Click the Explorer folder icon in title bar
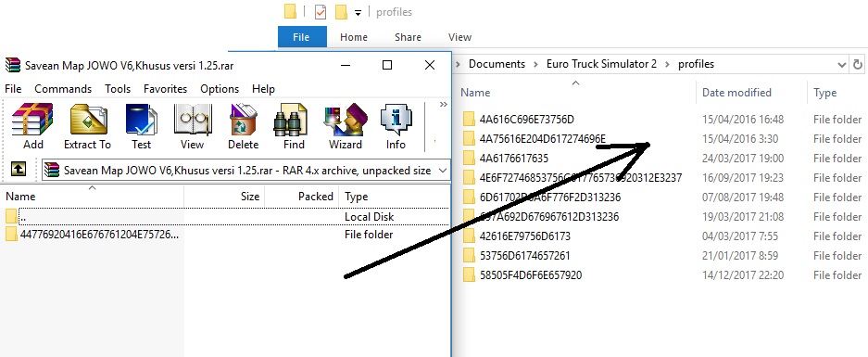The height and width of the screenshot is (357, 868). tap(290, 12)
